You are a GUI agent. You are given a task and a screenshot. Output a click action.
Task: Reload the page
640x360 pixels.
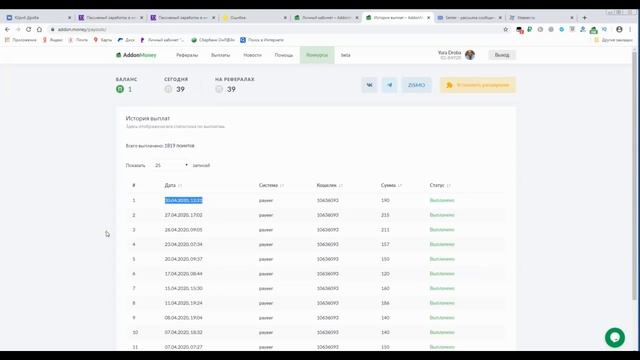(29, 29)
